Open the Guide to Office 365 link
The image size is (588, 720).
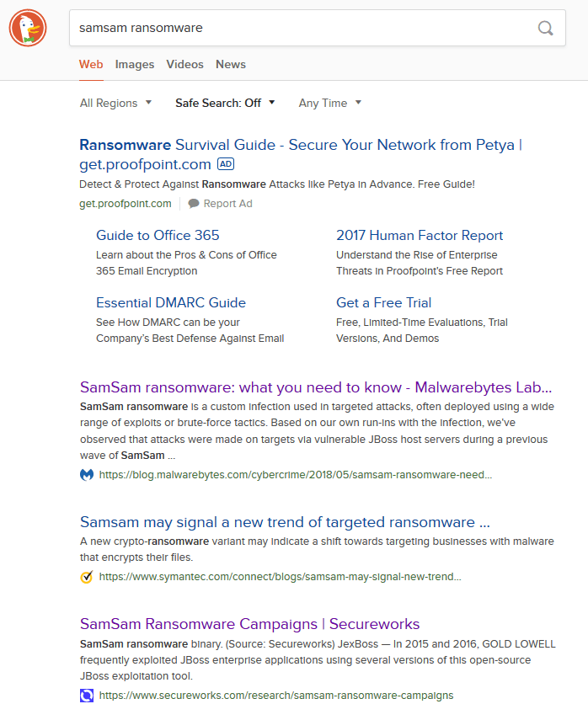click(158, 236)
